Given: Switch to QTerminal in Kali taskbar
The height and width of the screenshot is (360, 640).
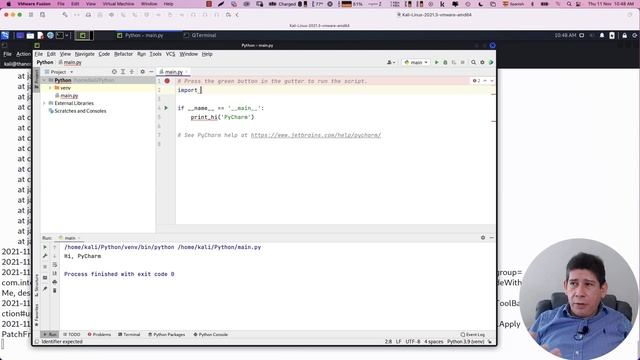Looking at the screenshot, I should pyautogui.click(x=200, y=36).
